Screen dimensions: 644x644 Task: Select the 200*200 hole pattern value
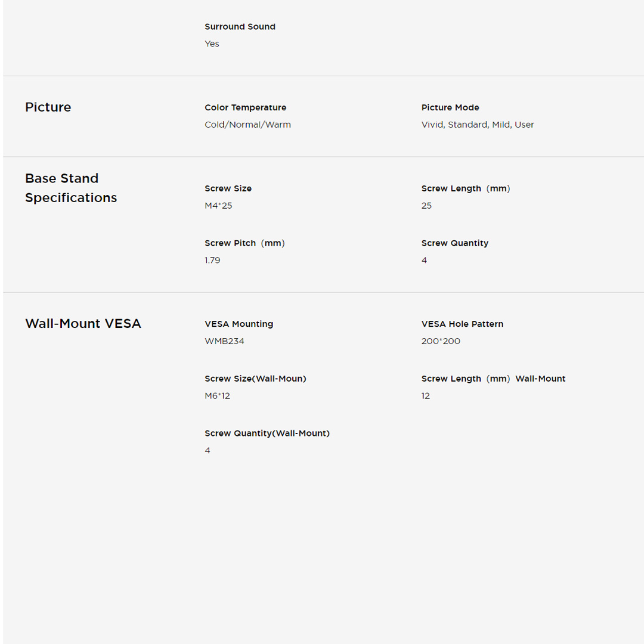pos(441,341)
